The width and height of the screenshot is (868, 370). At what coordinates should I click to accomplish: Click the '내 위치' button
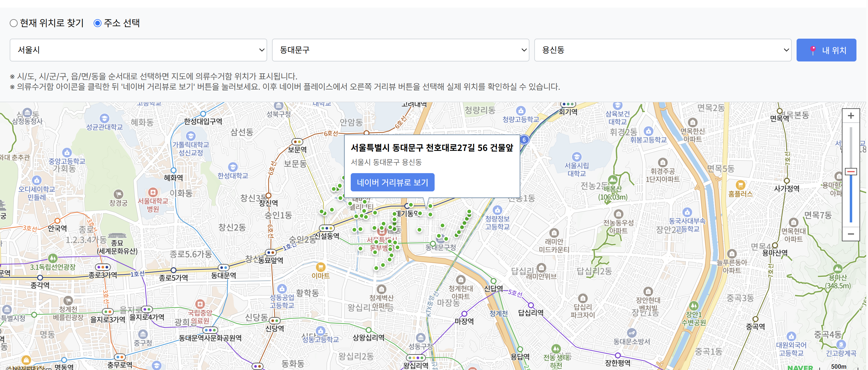(826, 50)
